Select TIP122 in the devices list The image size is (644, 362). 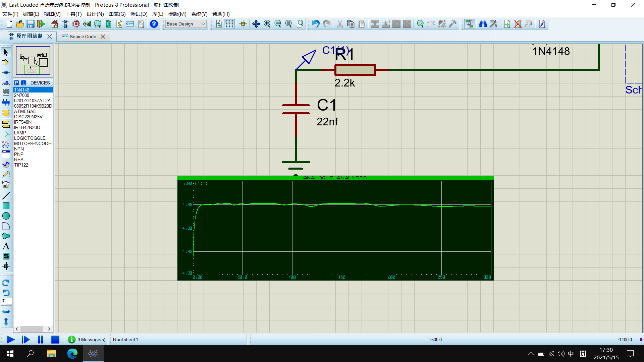[x=33, y=165]
